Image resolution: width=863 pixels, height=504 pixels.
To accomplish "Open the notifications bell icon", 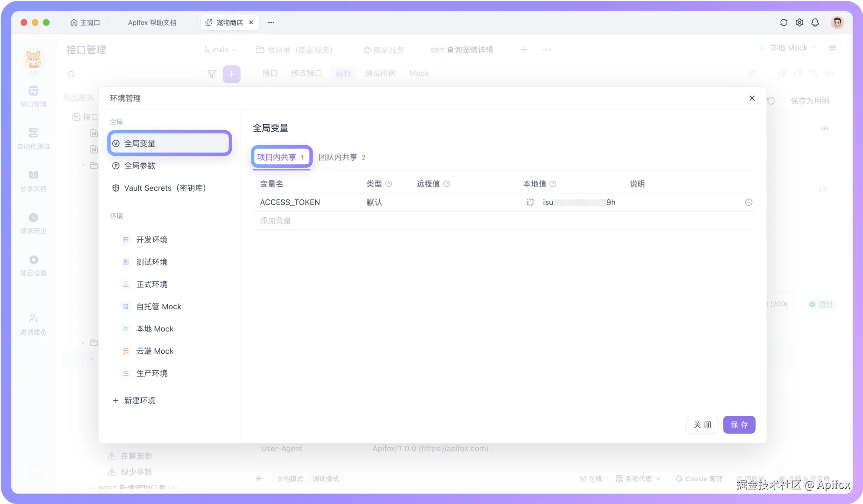I will point(815,23).
